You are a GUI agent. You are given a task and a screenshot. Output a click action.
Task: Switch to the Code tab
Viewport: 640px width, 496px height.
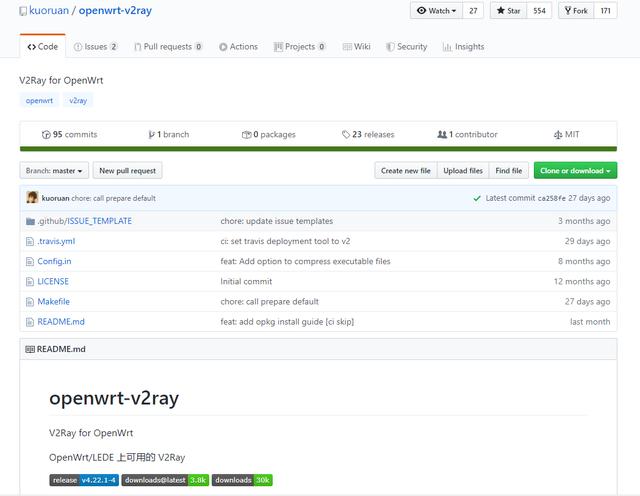(42, 47)
